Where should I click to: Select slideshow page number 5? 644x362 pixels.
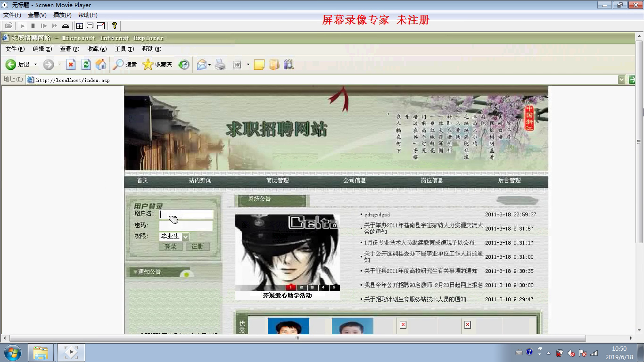coord(334,287)
